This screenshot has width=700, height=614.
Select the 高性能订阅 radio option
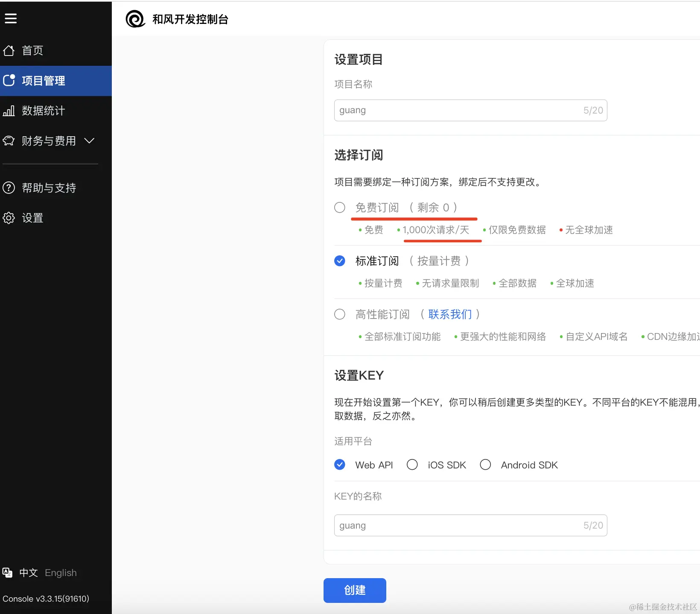(x=340, y=314)
